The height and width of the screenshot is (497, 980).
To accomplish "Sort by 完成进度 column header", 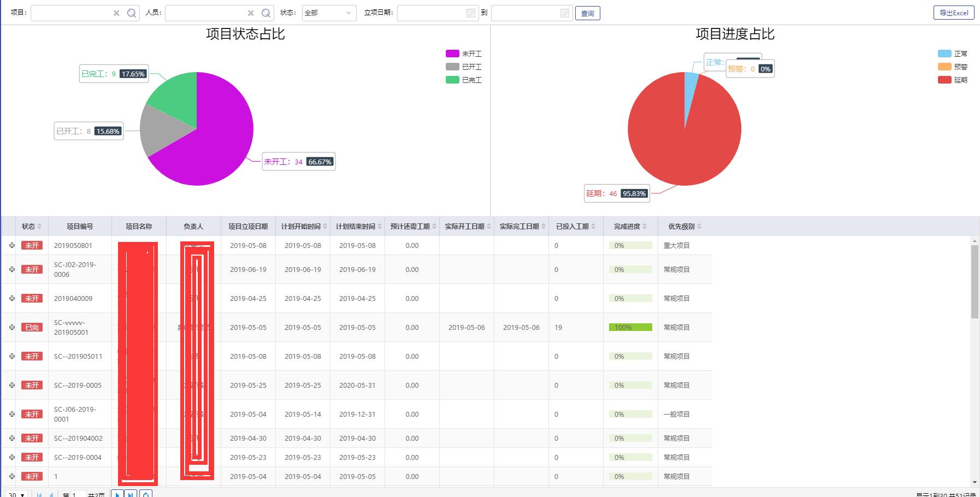I will [630, 226].
